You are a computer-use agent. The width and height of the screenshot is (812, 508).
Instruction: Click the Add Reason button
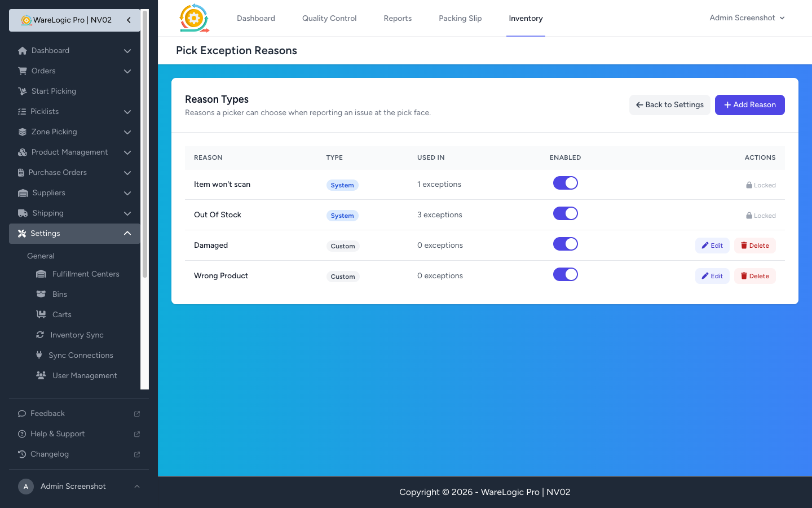click(x=749, y=104)
